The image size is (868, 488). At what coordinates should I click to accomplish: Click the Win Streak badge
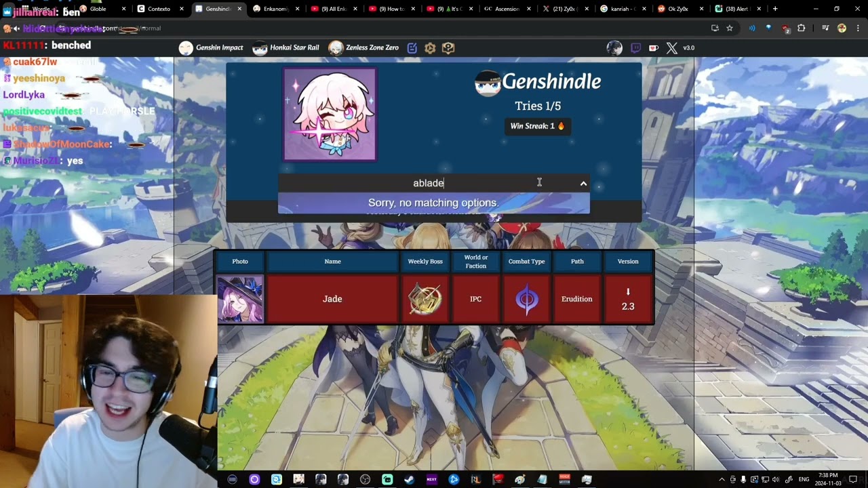pos(537,126)
